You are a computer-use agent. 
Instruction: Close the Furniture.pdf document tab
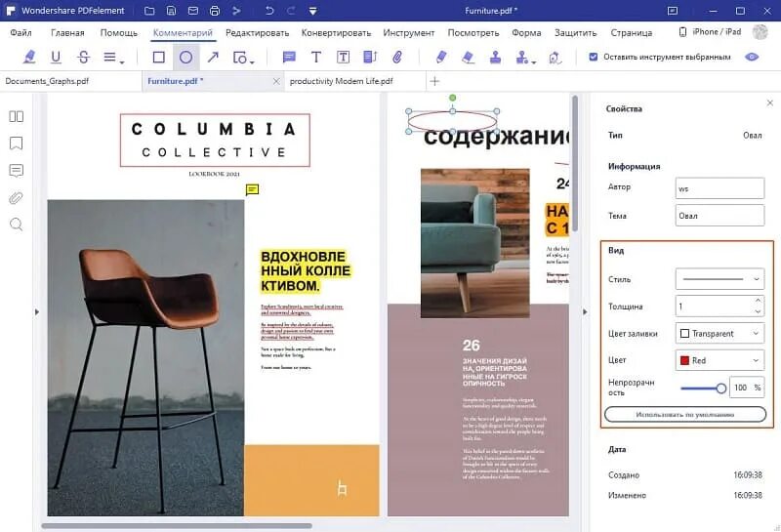[276, 81]
